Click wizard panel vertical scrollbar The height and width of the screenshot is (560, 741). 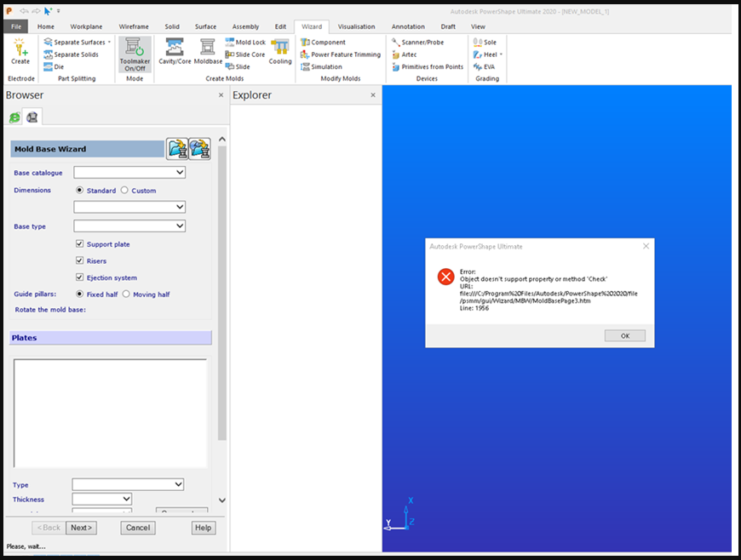point(221,293)
